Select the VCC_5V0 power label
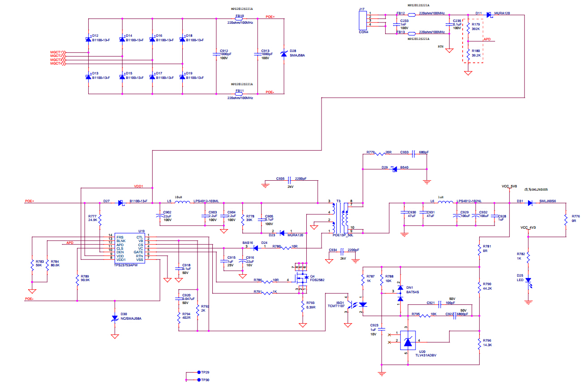 click(x=510, y=186)
